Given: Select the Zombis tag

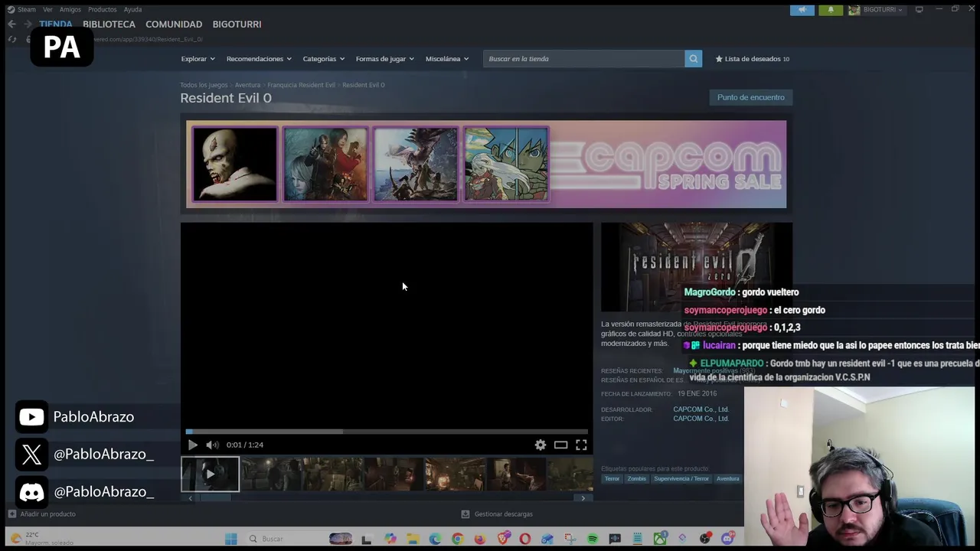Looking at the screenshot, I should [x=636, y=479].
